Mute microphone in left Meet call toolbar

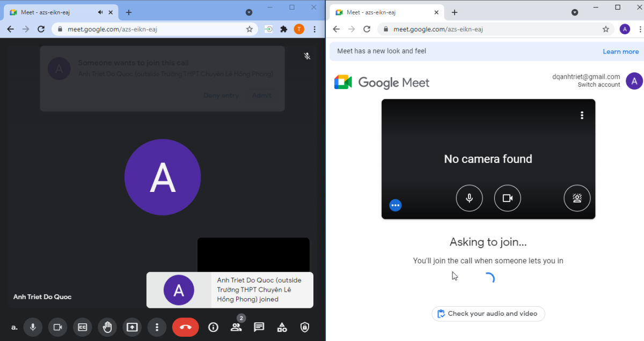click(33, 327)
